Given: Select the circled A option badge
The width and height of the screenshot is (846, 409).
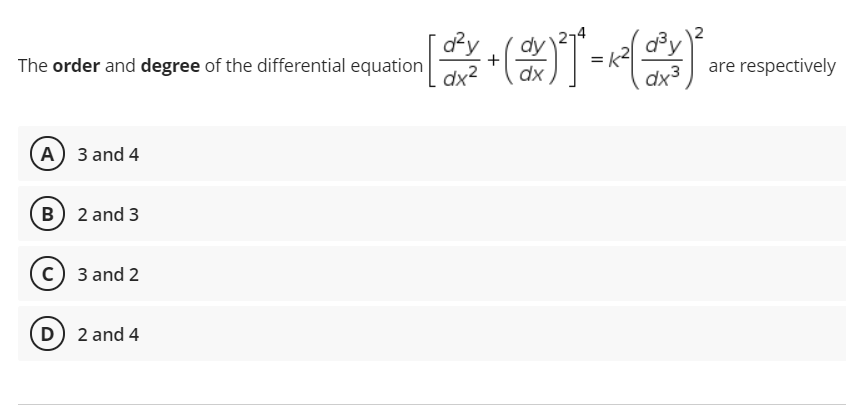Looking at the screenshot, I should pyautogui.click(x=47, y=154).
